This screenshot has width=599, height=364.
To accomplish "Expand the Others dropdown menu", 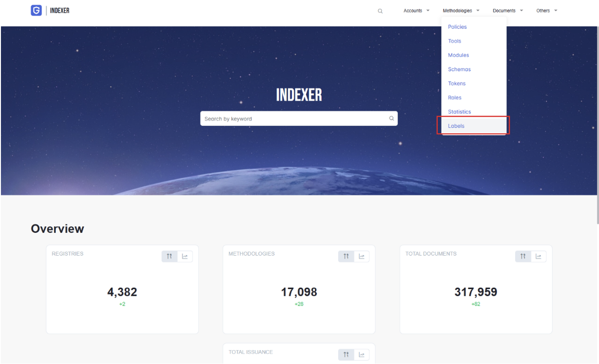I will (x=547, y=11).
